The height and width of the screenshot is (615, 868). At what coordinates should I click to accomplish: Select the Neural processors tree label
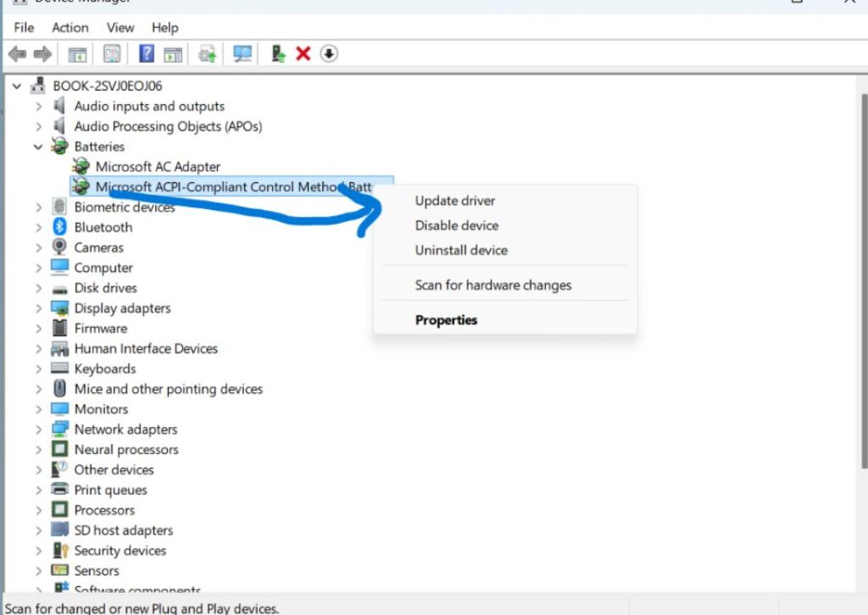click(126, 450)
